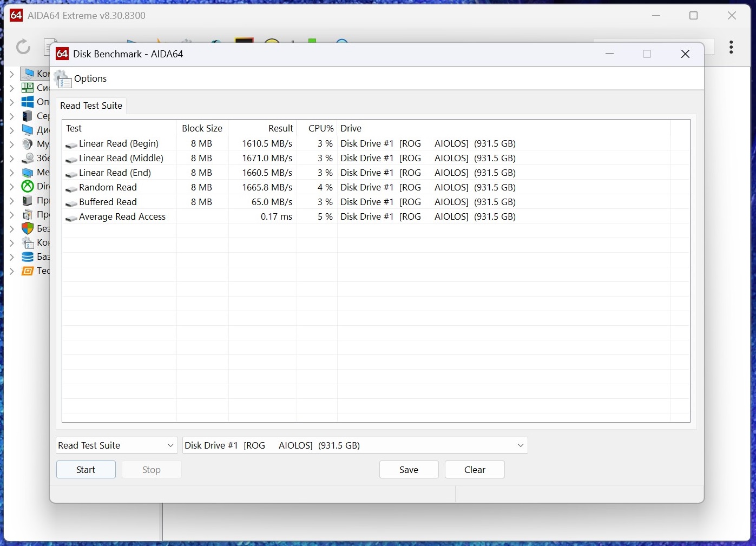Click the refresh icon in the AIDA64 toolbar
Screen dimensions: 756x546
[x=23, y=47]
